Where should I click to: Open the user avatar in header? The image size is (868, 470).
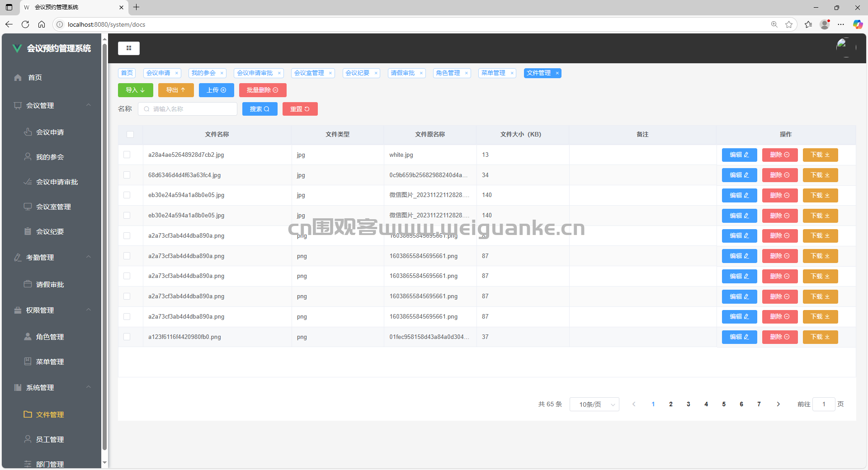point(843,47)
